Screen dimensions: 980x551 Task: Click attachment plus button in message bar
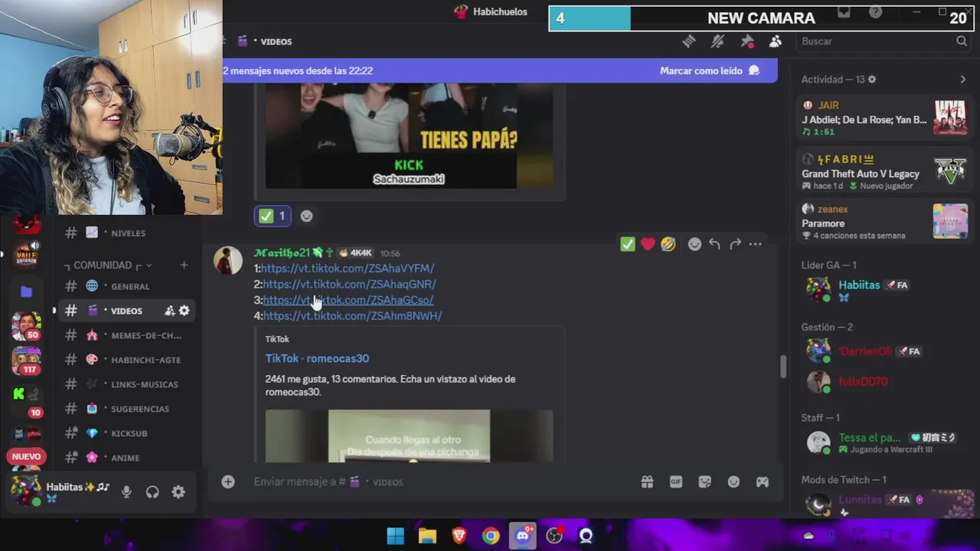228,481
